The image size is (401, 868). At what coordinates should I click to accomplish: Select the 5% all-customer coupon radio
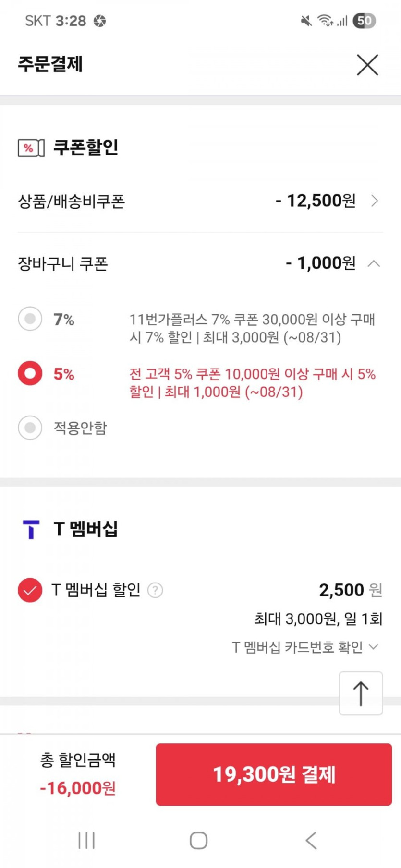(30, 373)
